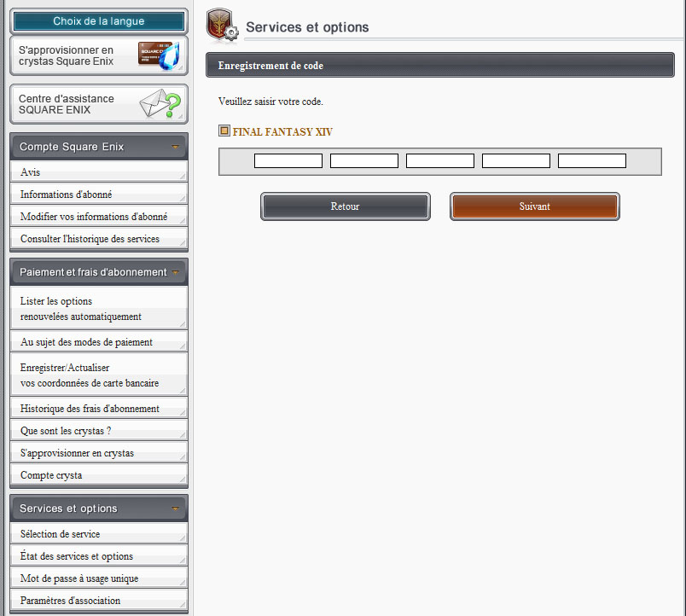The image size is (686, 616).
Task: Click the Services et options page title
Action: 307,27
